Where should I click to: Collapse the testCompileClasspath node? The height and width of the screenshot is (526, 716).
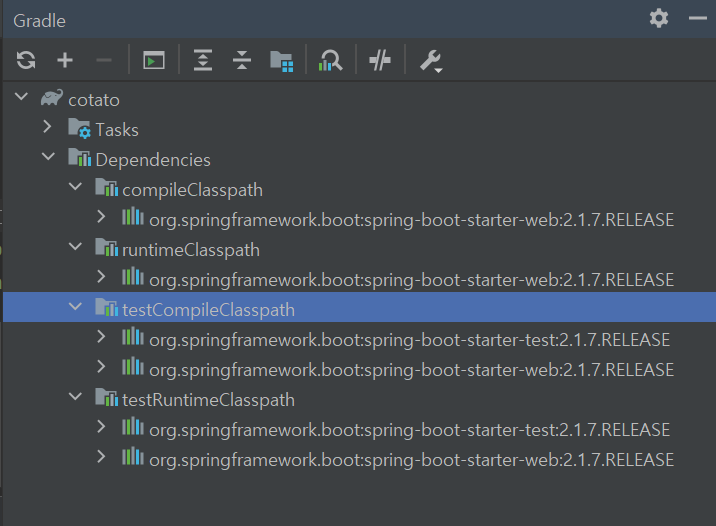coord(75,306)
